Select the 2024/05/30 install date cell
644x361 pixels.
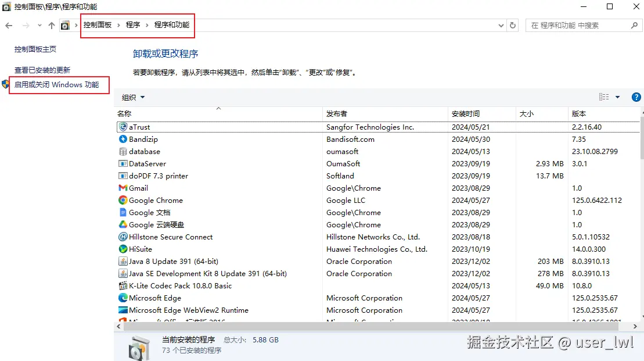pos(471,140)
